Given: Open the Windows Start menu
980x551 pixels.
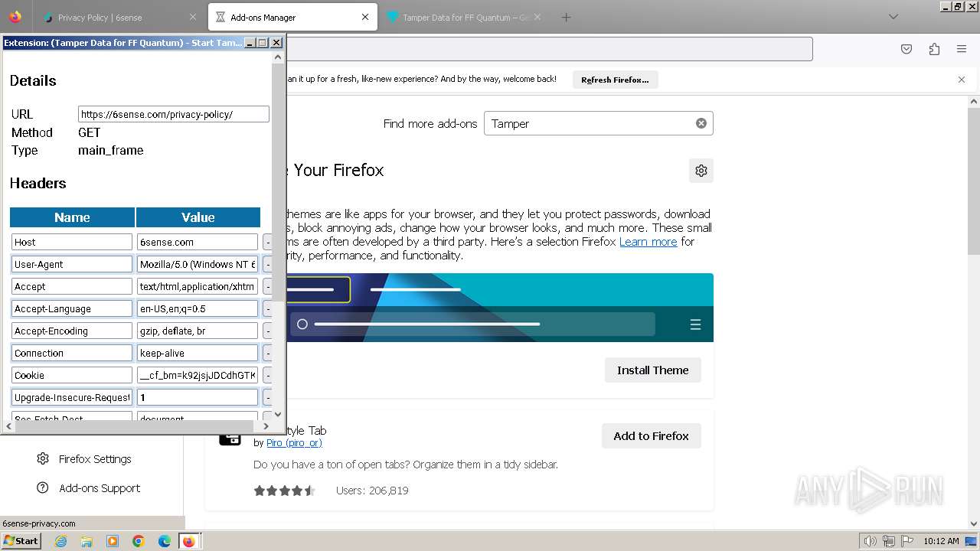Looking at the screenshot, I should [x=21, y=540].
